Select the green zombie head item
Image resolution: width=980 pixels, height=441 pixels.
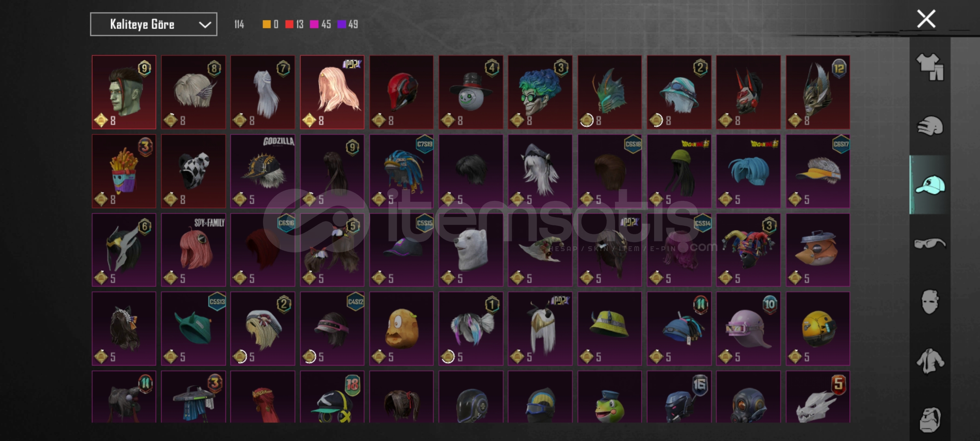point(124,92)
